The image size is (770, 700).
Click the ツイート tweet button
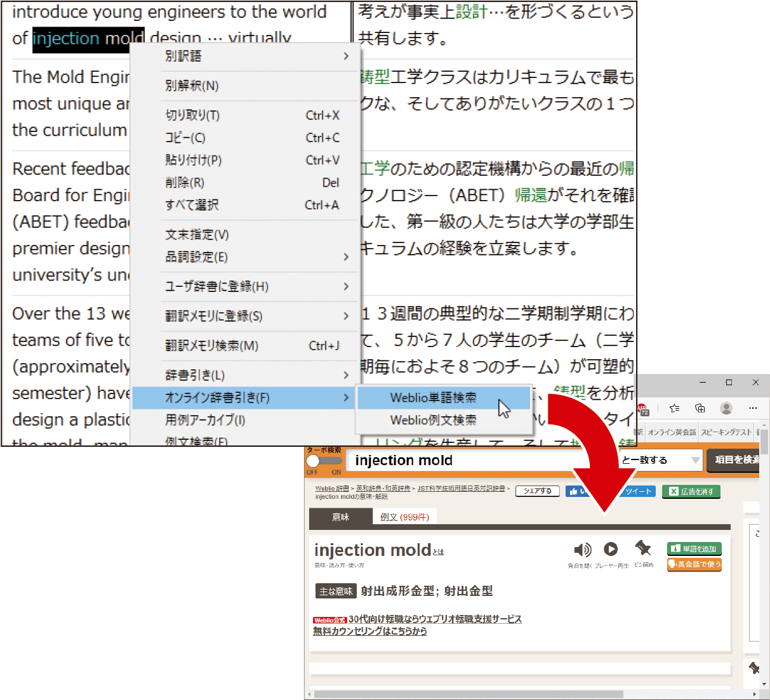[x=637, y=491]
